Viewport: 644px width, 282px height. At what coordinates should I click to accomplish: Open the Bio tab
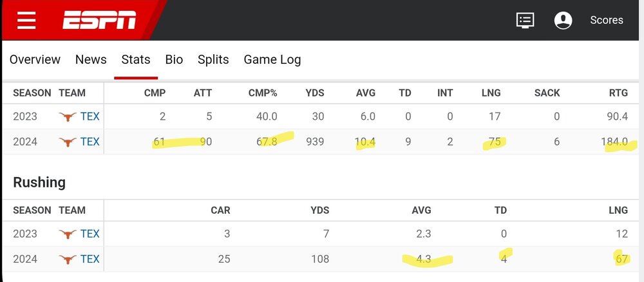coord(174,59)
